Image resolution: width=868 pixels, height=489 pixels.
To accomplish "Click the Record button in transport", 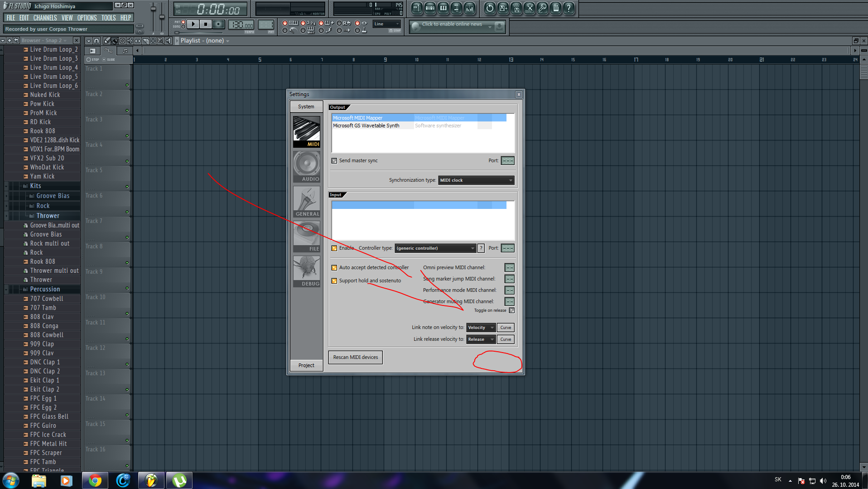I will (x=218, y=24).
